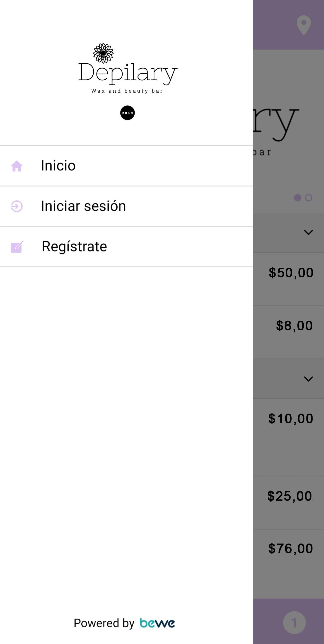
Task: Select the $50,00 service row
Action: coord(289,279)
